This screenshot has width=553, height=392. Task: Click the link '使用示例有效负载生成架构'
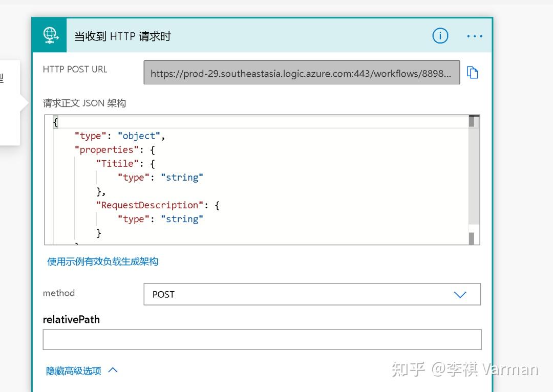102,262
